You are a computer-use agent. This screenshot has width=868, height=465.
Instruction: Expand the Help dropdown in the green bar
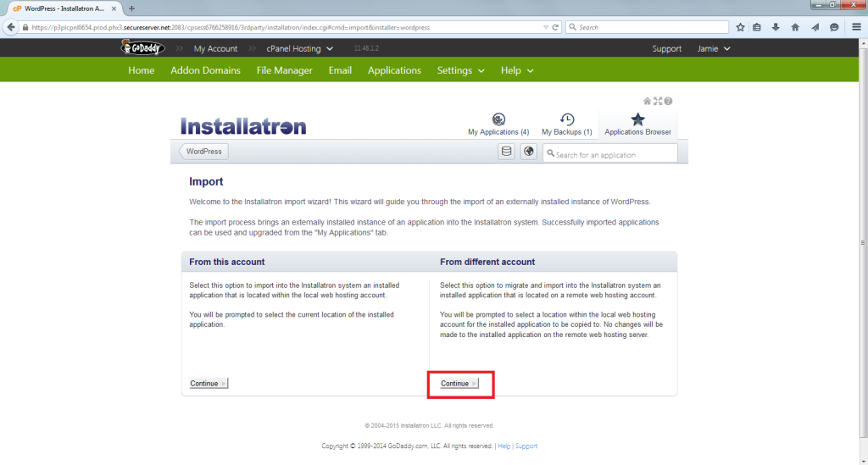click(x=517, y=70)
